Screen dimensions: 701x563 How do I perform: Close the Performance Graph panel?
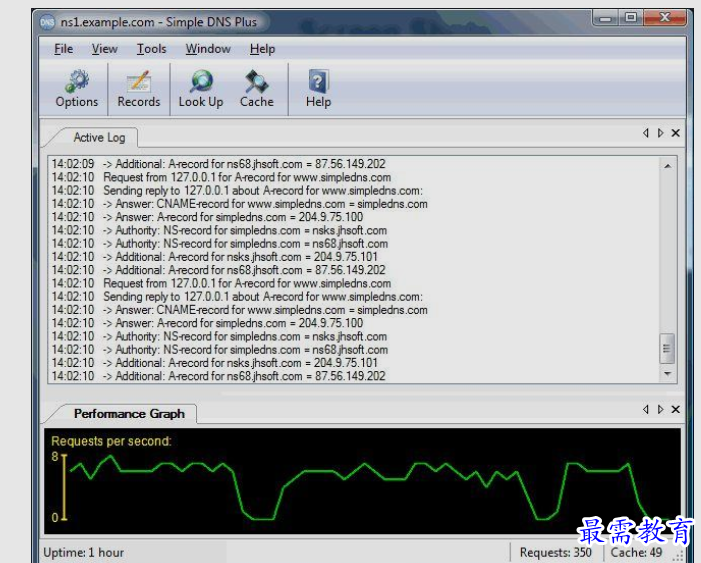(x=676, y=409)
